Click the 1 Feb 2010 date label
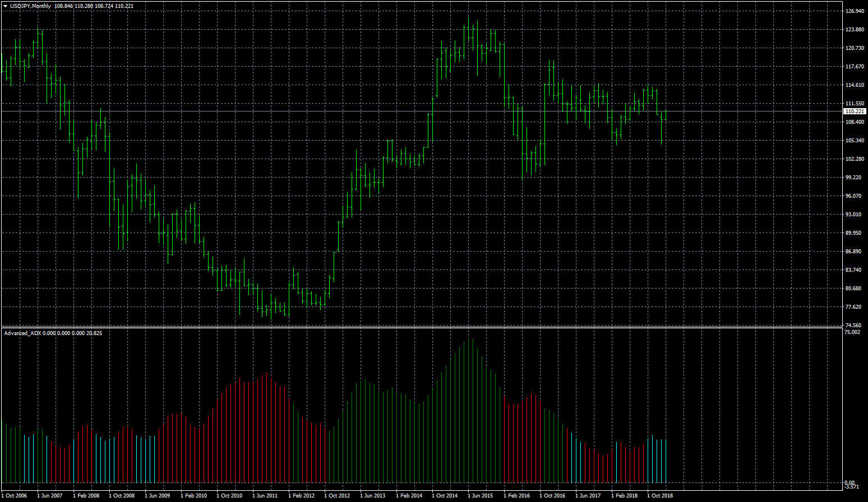 coord(193,496)
